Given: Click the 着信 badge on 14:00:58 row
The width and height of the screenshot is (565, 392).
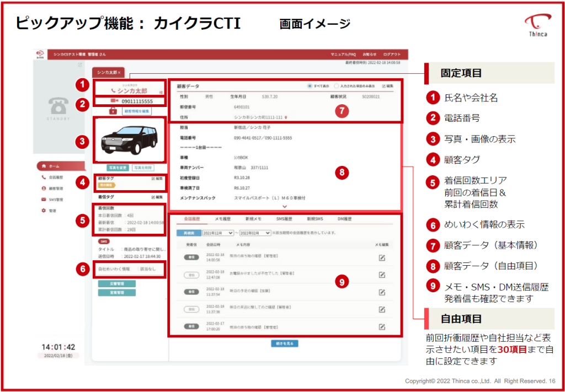Looking at the screenshot, I should [191, 257].
